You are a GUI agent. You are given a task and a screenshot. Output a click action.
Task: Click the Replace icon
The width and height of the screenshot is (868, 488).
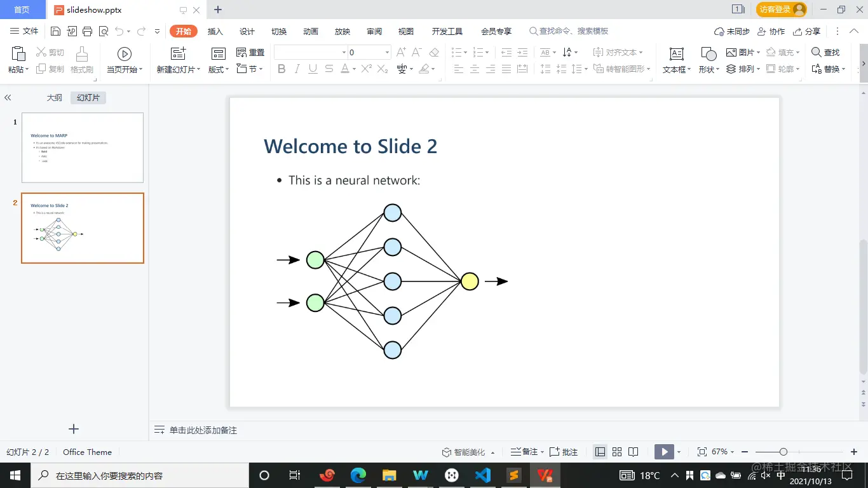tap(817, 69)
